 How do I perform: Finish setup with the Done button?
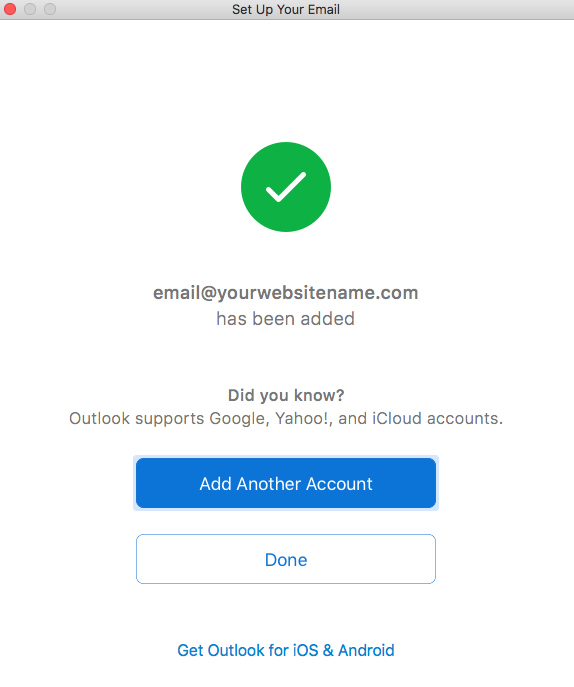(286, 559)
